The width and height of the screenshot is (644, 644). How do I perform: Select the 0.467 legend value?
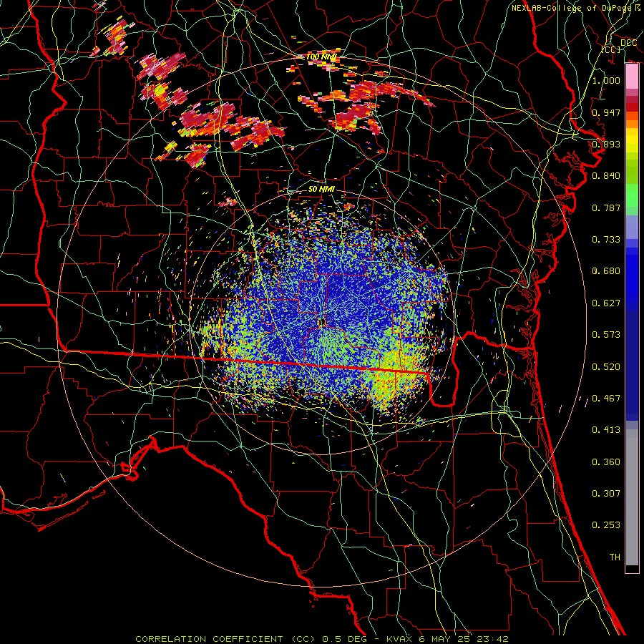tap(606, 399)
